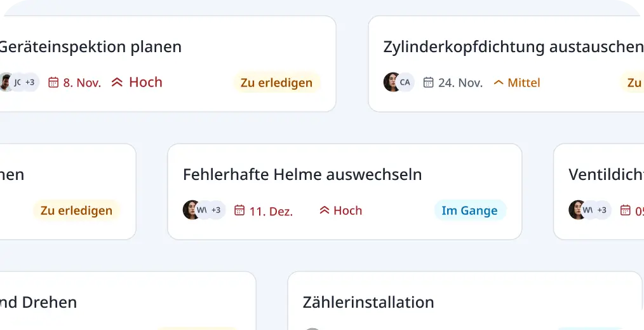Image resolution: width=644 pixels, height=330 pixels.
Task: Change the Im Gange status badge
Action: coord(470,210)
